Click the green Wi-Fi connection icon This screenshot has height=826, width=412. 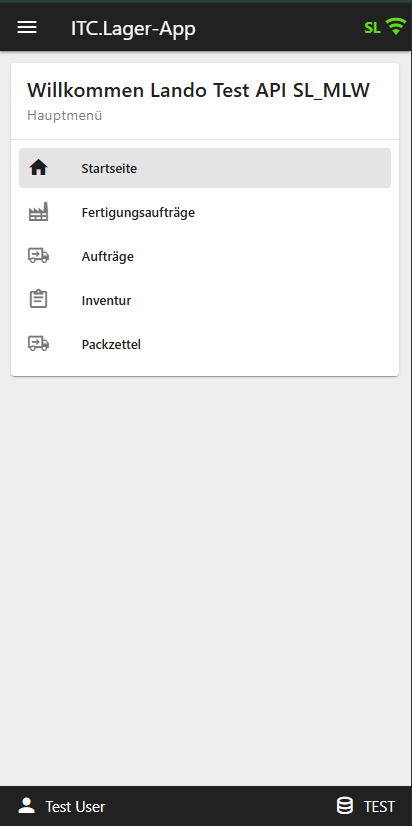(x=396, y=27)
